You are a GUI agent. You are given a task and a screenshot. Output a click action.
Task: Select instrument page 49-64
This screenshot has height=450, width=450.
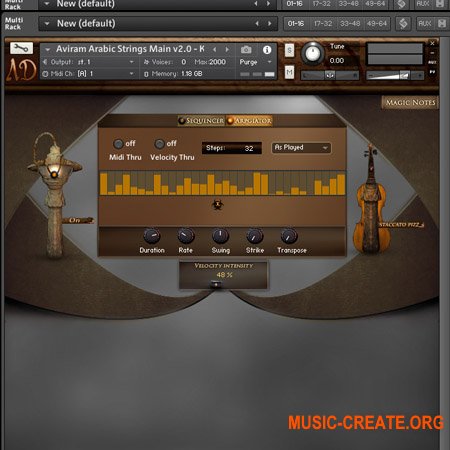(x=377, y=24)
